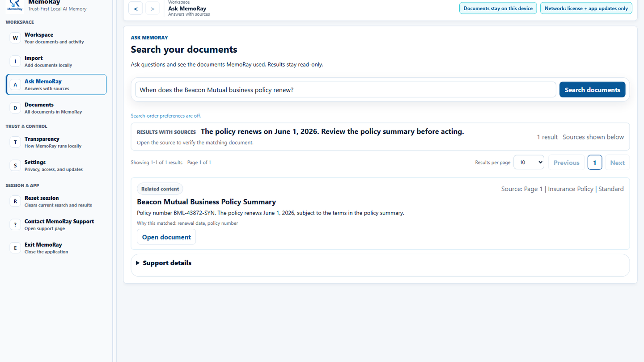The height and width of the screenshot is (362, 644).
Task: Click Why this matched: renewal date text
Action: pos(187,223)
